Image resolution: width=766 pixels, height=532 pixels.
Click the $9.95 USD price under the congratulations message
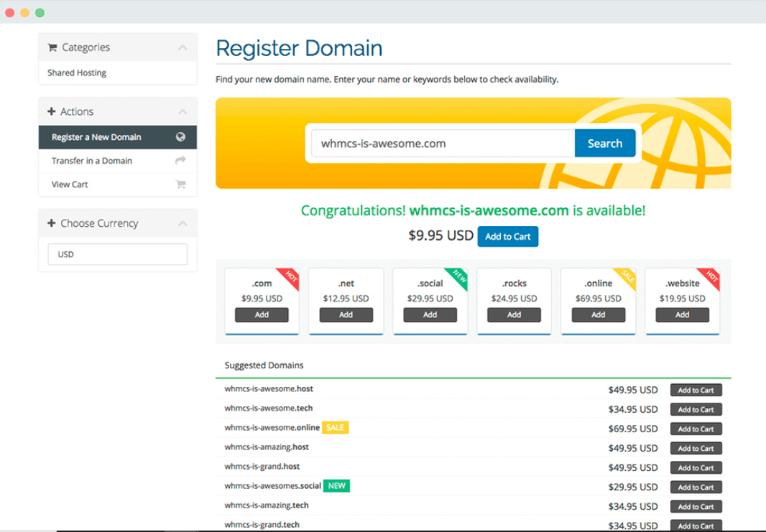click(x=441, y=235)
